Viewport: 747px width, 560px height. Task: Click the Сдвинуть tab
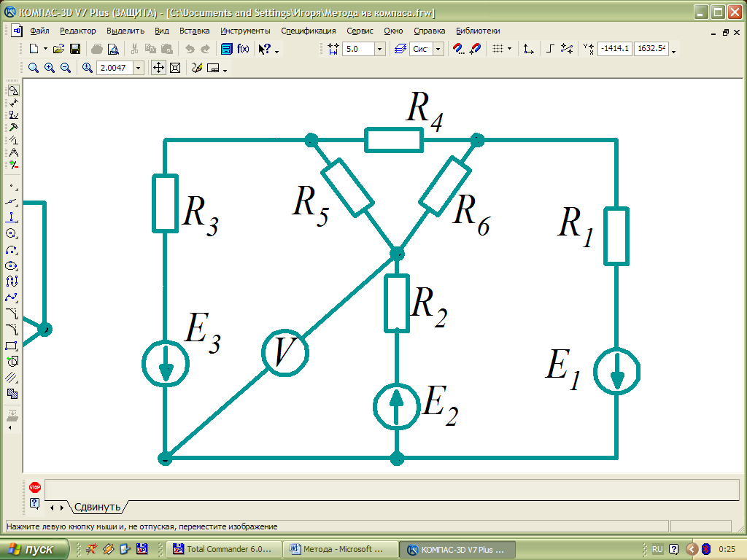pyautogui.click(x=97, y=507)
